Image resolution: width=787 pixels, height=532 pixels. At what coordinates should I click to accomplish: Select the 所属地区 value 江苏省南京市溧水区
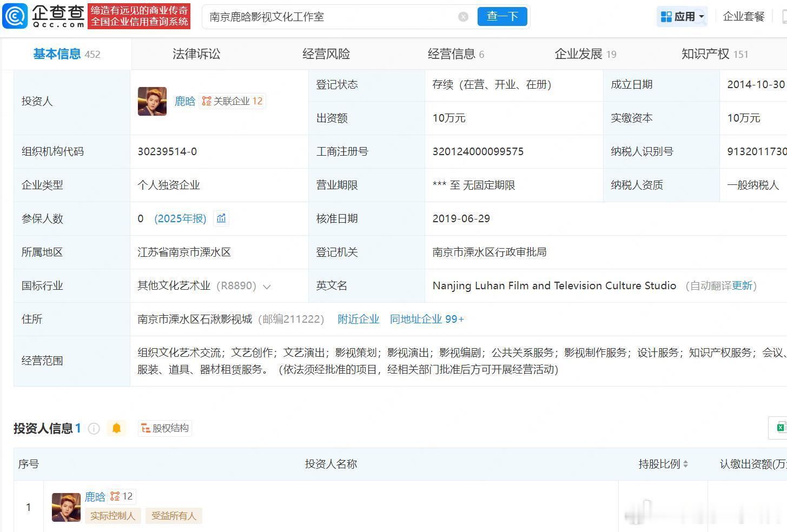[184, 252]
